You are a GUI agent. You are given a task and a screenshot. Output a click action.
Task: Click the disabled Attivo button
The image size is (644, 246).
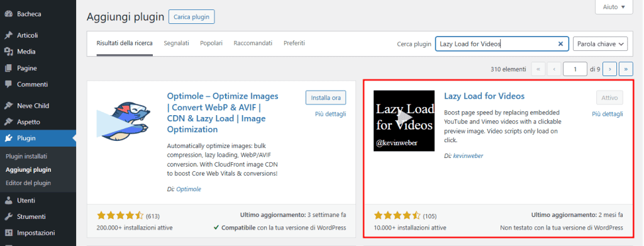[x=609, y=98]
